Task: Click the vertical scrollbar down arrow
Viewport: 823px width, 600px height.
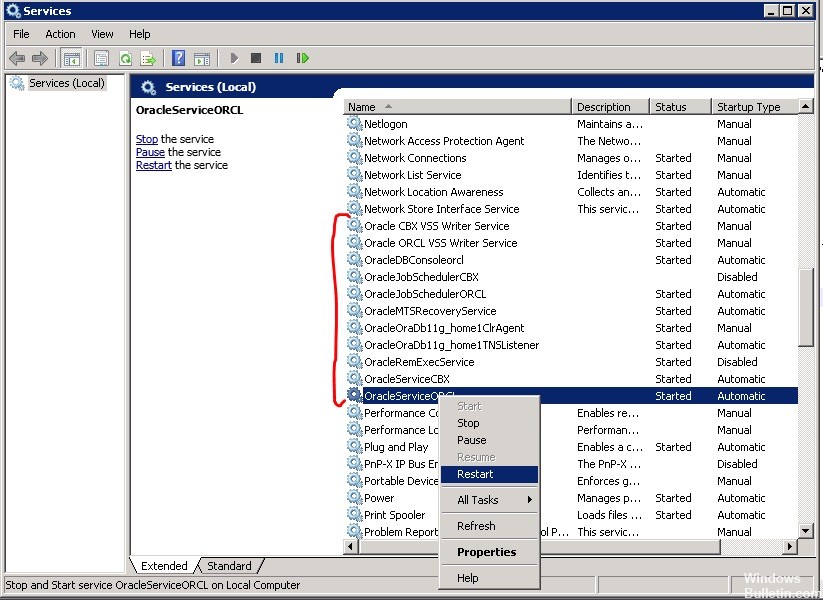Action: click(805, 531)
